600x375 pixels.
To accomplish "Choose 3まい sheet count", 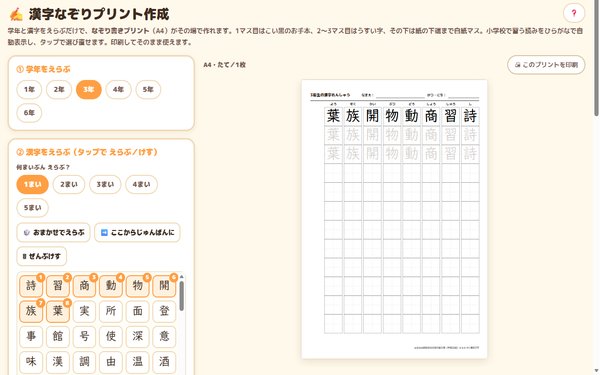I will coord(105,184).
